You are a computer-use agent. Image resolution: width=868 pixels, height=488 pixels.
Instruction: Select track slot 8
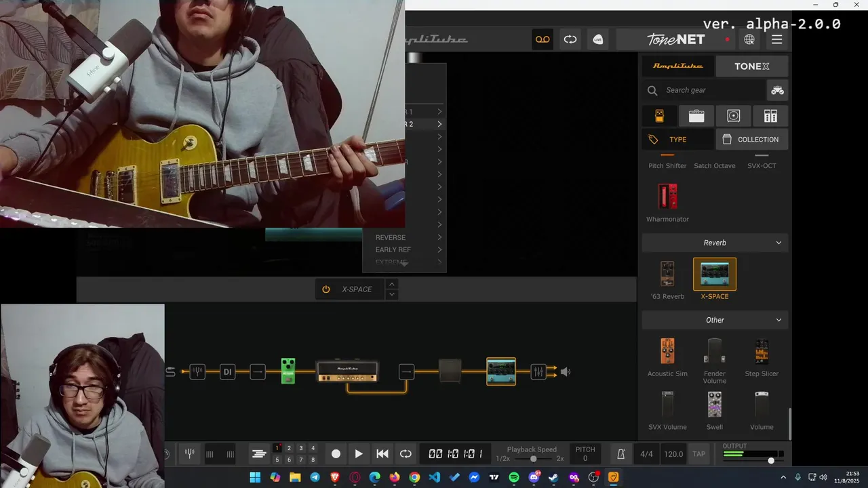(x=313, y=460)
